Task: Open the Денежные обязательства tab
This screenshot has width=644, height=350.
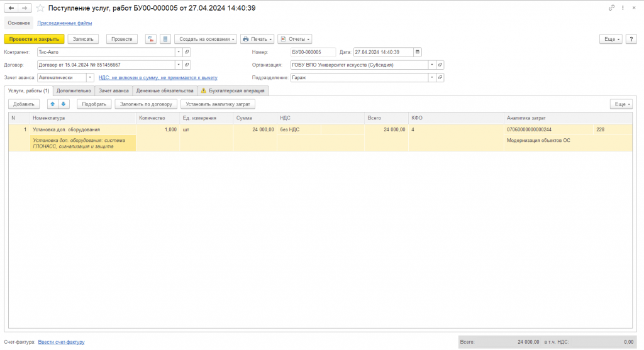Action: [165, 90]
